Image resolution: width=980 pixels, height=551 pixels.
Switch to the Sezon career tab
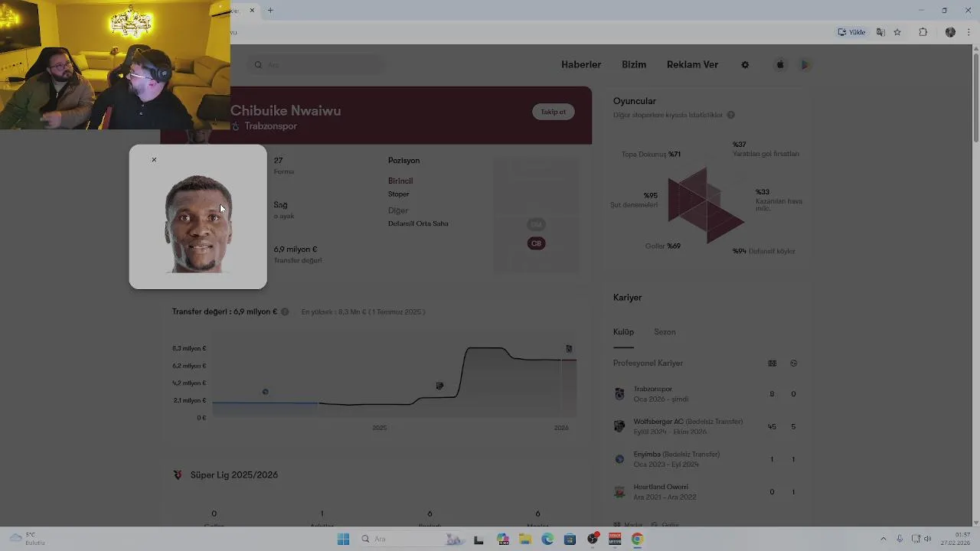point(665,332)
